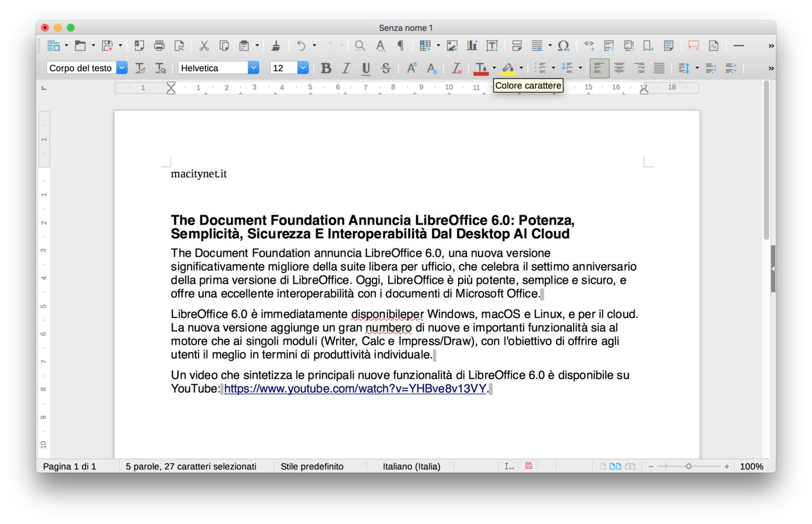Toggle the bulleted list
The image size is (812, 524).
tap(540, 68)
